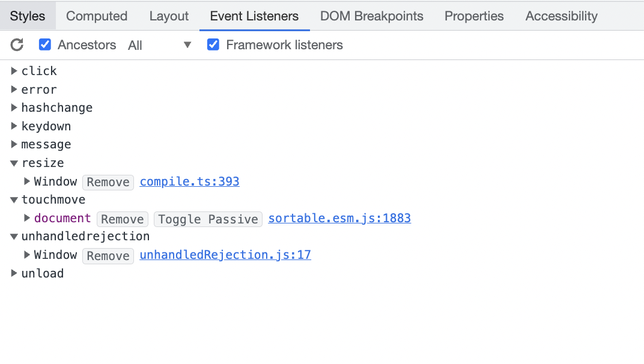Open the All listener type dropdown
This screenshot has height=364, width=644.
pos(159,45)
